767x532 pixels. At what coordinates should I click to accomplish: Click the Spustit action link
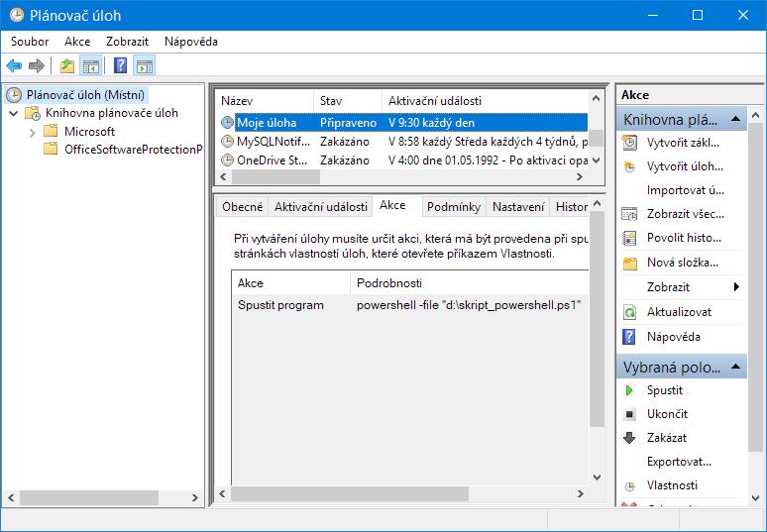[x=664, y=390]
